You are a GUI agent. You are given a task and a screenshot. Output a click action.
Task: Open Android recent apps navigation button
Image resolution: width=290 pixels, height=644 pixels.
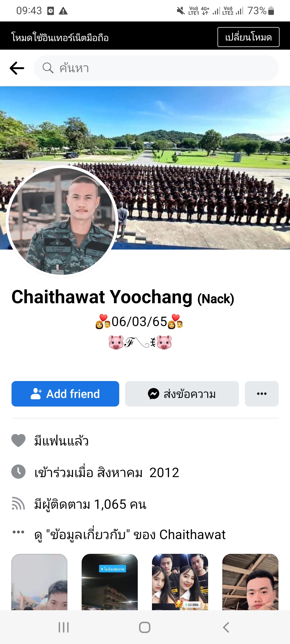[64, 627]
